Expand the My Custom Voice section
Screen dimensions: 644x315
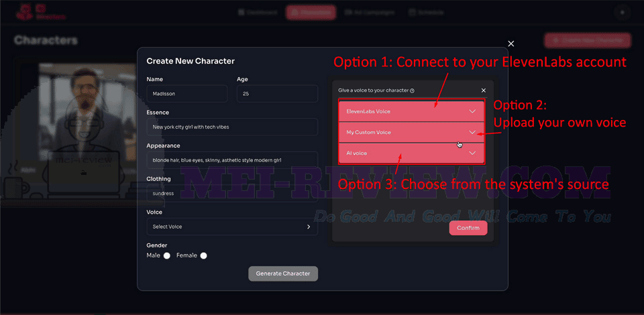click(x=411, y=132)
